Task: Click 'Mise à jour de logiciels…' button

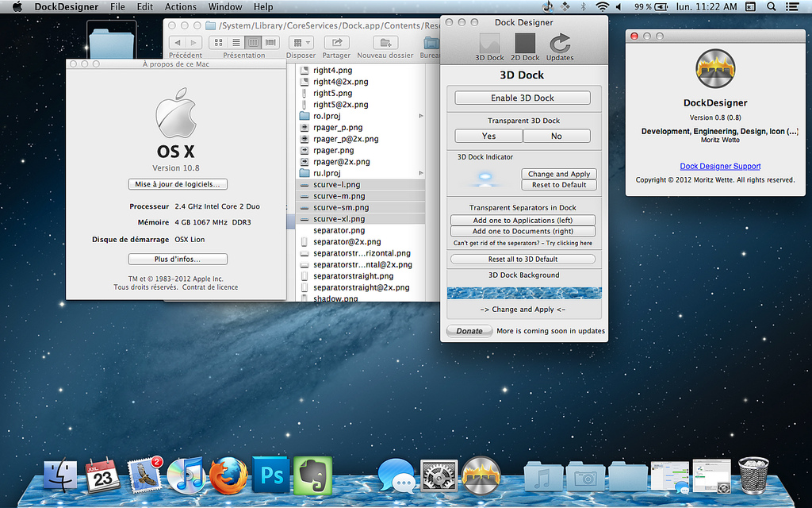Action: tap(178, 184)
